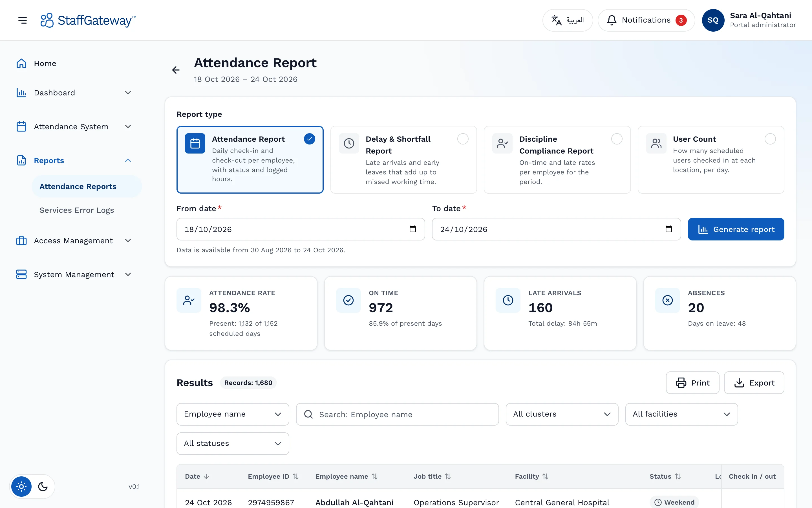Switch language to Arabic button

click(567, 20)
